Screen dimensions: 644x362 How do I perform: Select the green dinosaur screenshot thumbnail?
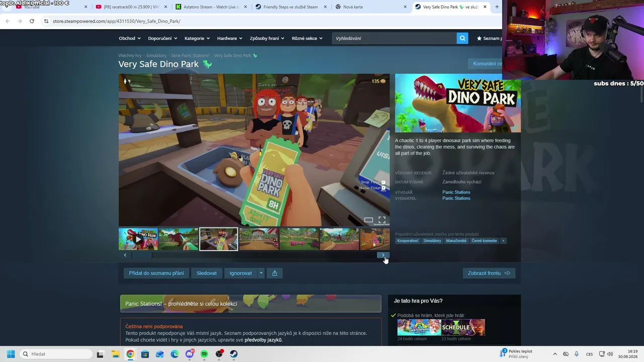(179, 239)
